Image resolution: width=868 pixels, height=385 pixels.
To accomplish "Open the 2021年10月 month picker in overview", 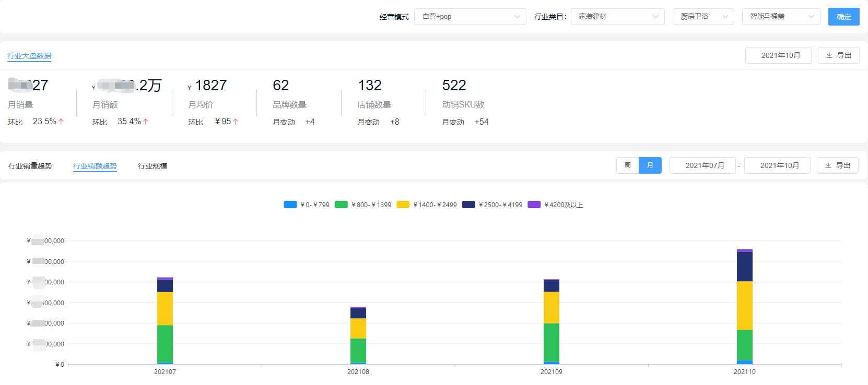I will tap(778, 55).
